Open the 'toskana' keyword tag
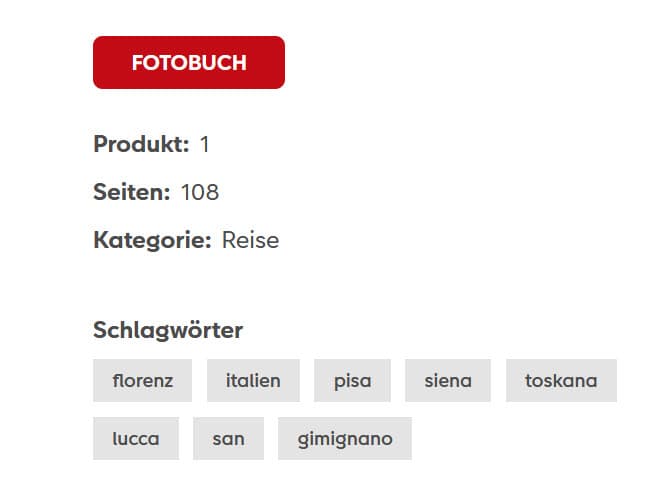 coord(560,381)
